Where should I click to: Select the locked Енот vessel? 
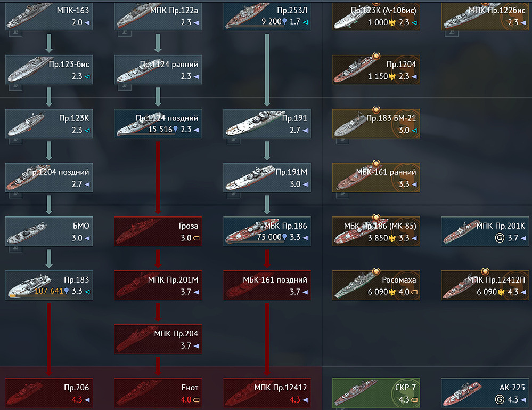[x=158, y=393]
